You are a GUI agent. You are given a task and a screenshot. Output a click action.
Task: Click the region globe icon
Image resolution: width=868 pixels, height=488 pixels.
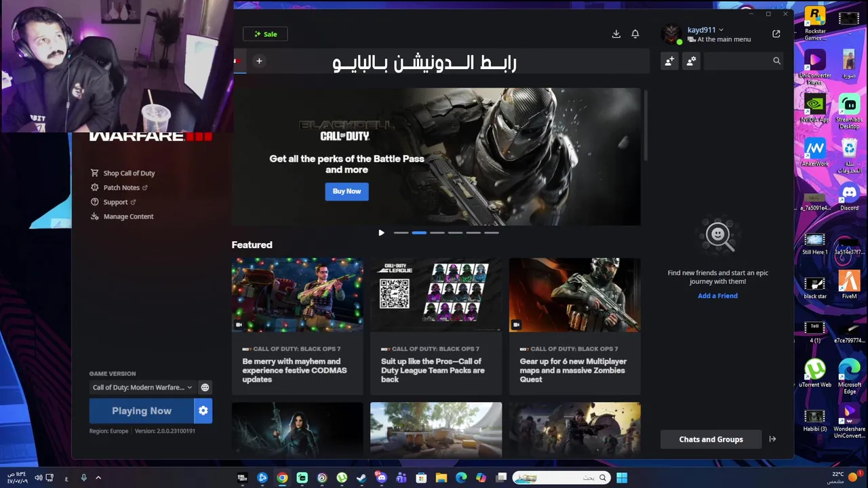(x=205, y=387)
